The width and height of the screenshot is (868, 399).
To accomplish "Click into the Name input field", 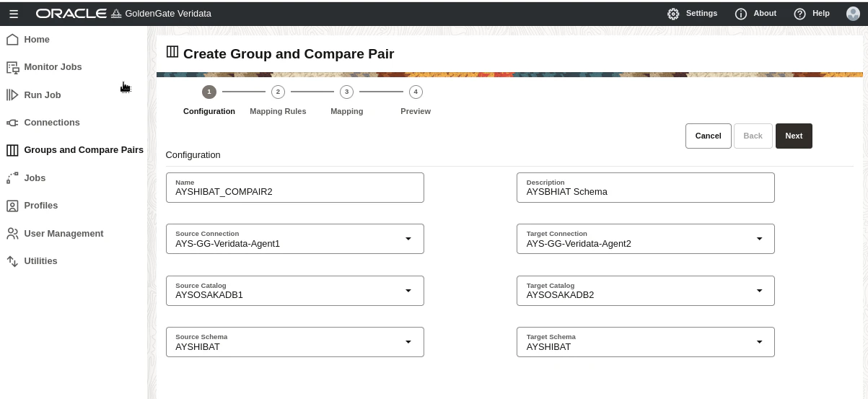I will point(294,188).
